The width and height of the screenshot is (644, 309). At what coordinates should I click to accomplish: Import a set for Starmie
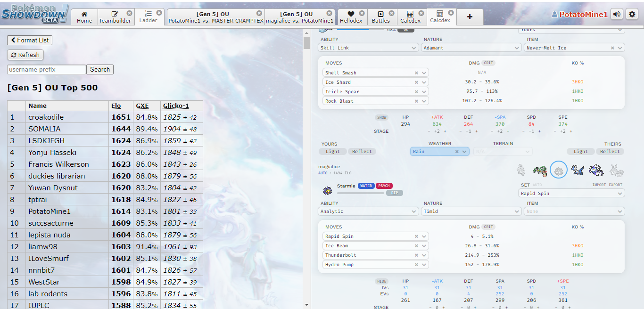599,185
